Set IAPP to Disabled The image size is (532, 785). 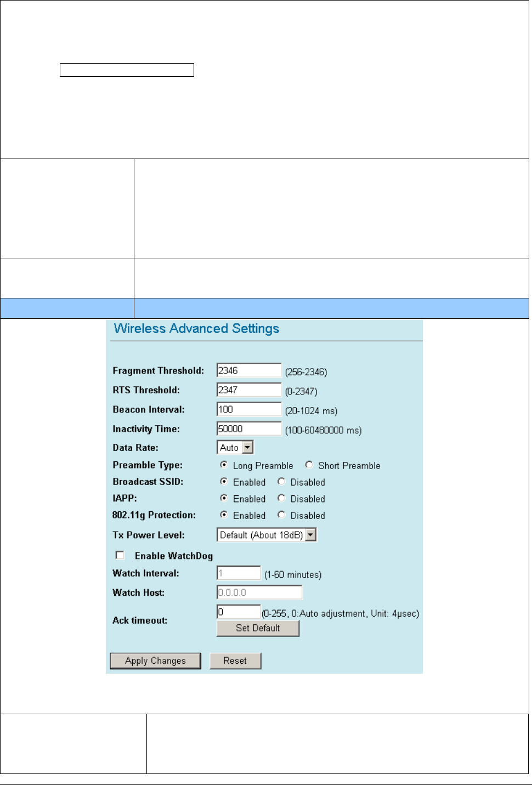click(x=281, y=498)
